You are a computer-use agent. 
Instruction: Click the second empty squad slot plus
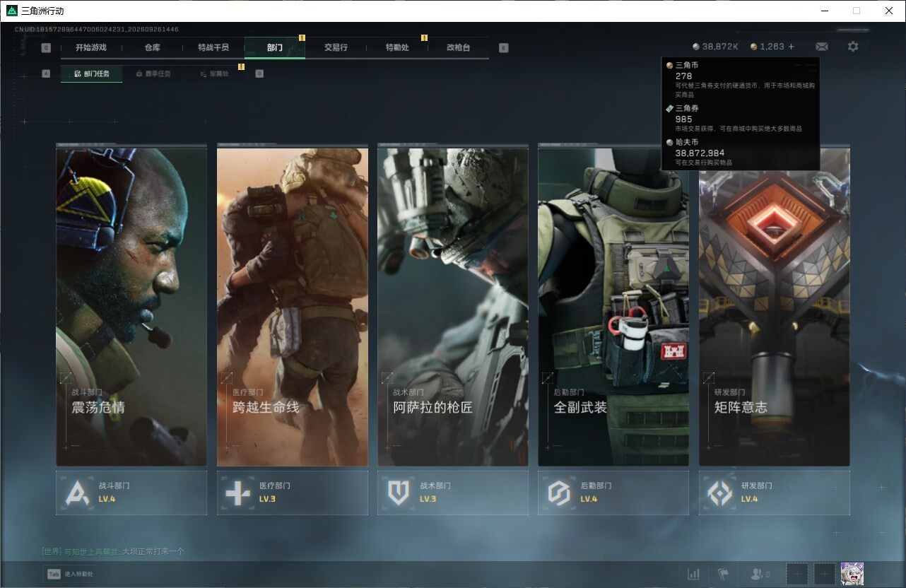tap(824, 574)
